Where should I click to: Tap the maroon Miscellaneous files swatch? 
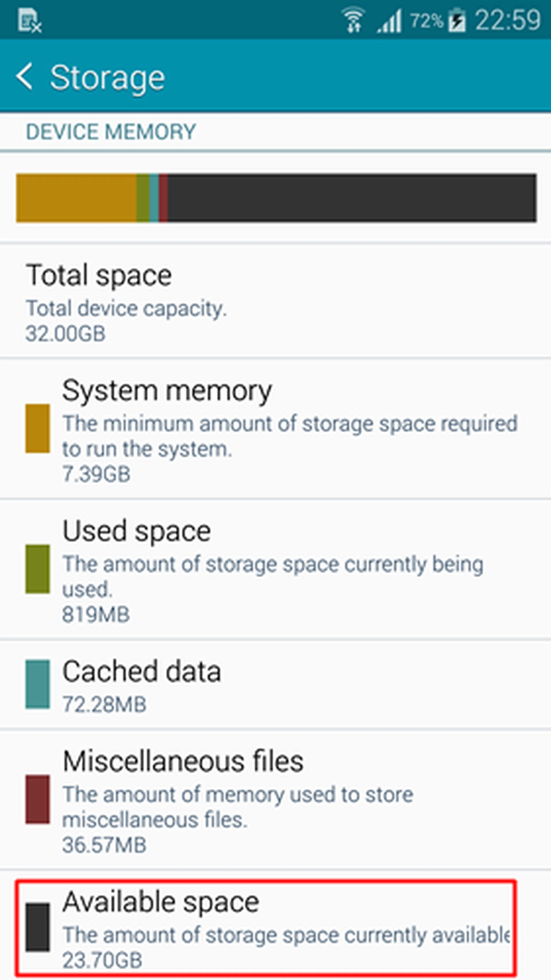[37, 799]
